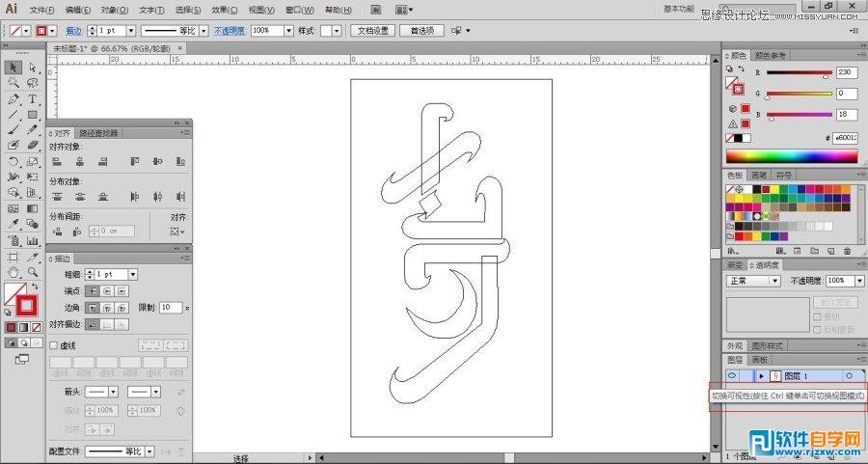Click the vertical align top icon
The width and height of the screenshot is (868, 464).
tap(134, 161)
